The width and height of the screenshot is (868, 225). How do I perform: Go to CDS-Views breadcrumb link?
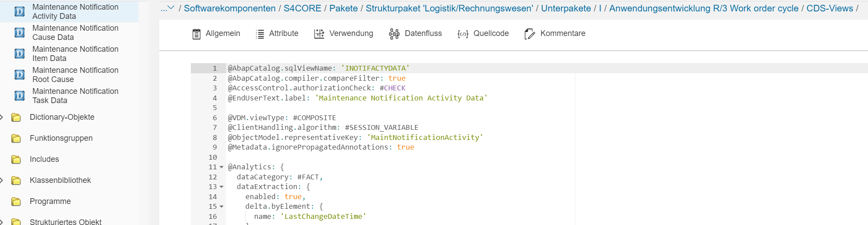pos(829,8)
